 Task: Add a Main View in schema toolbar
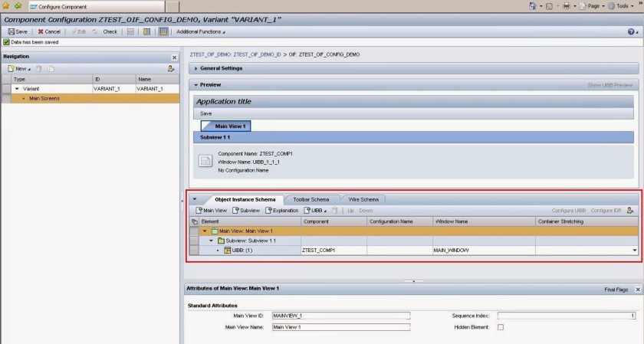[212, 210]
